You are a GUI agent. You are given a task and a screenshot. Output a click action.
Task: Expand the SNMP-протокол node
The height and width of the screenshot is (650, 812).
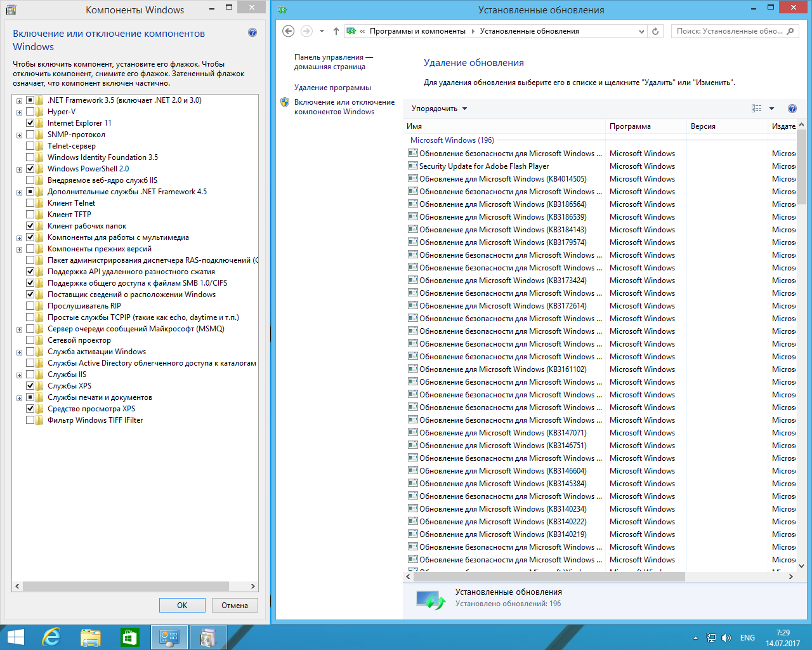click(x=19, y=135)
